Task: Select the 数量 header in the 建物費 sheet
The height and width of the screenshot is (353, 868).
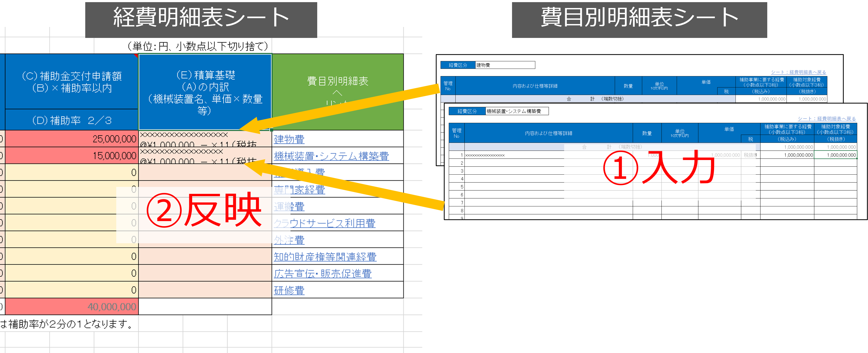Action: [628, 86]
